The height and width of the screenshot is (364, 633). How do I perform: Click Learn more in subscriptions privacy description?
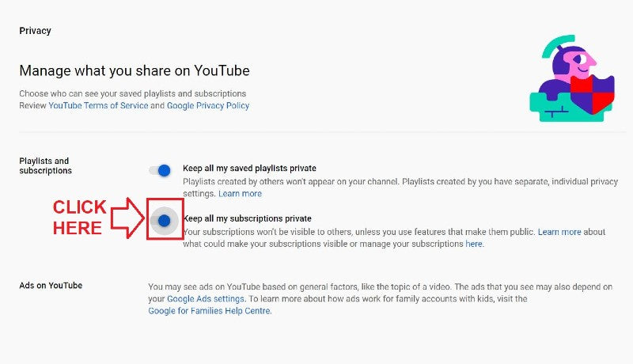point(559,233)
